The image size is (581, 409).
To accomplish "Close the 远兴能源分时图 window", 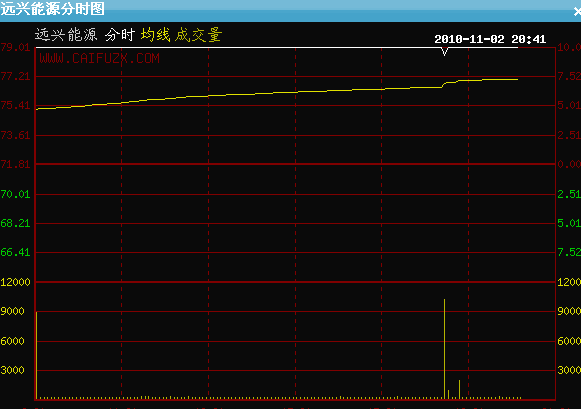I will 577,12.
